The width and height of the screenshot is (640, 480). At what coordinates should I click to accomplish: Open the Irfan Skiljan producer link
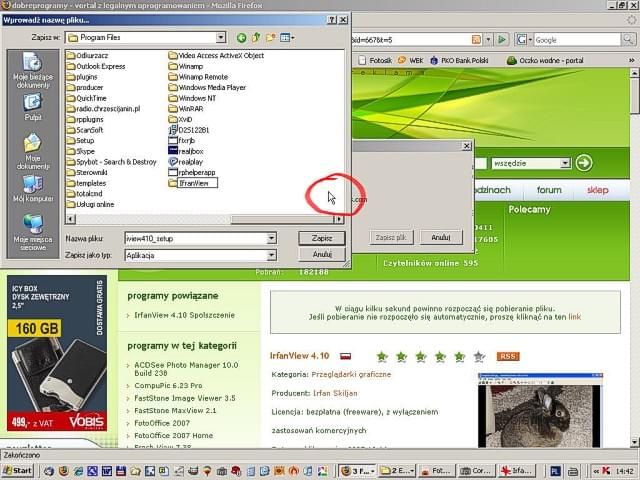335,393
